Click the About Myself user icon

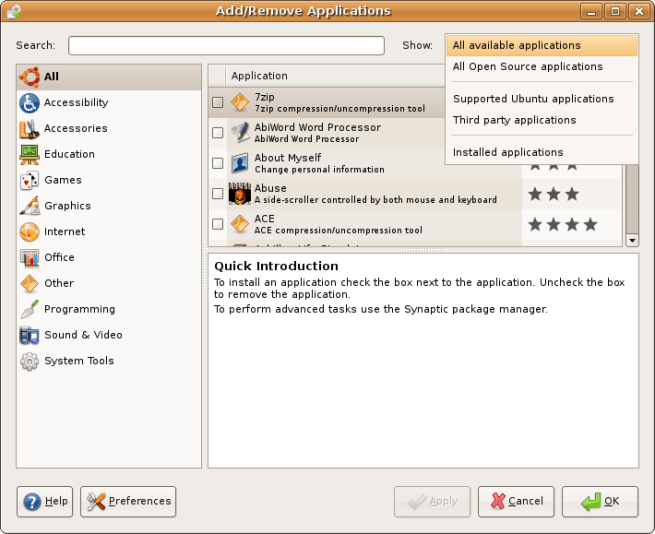240,163
